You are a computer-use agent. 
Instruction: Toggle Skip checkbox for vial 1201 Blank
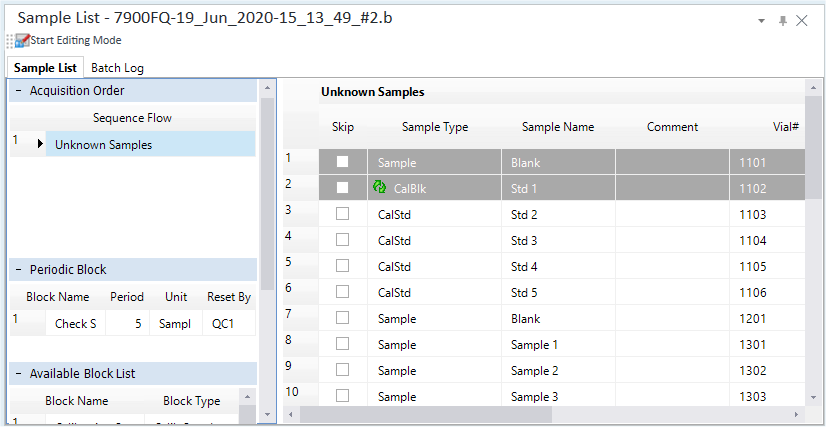point(342,318)
